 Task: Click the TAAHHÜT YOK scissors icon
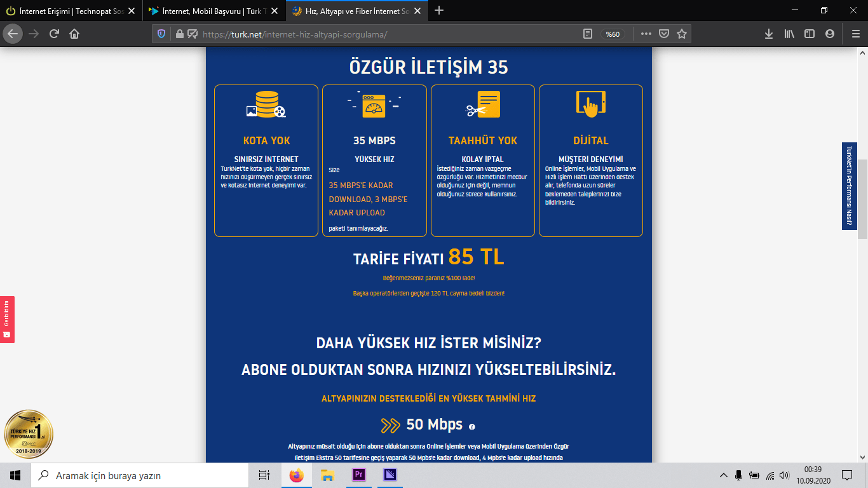click(x=483, y=104)
